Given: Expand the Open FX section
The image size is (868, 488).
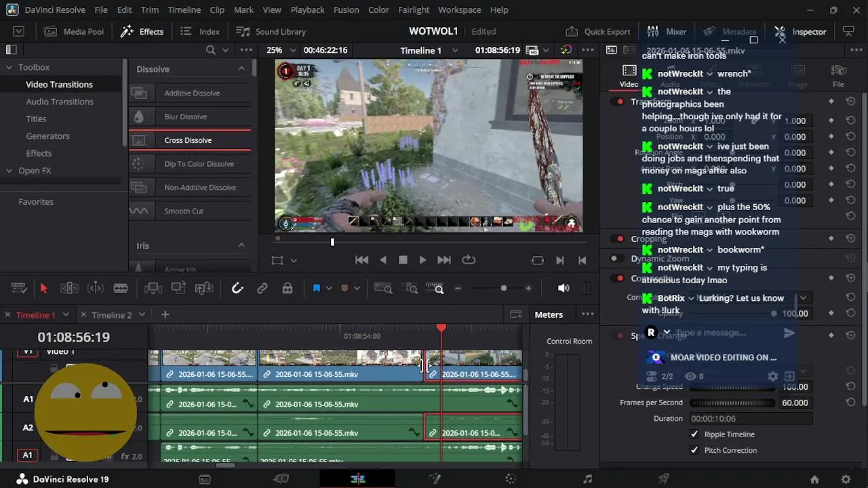Looking at the screenshot, I should pos(9,171).
